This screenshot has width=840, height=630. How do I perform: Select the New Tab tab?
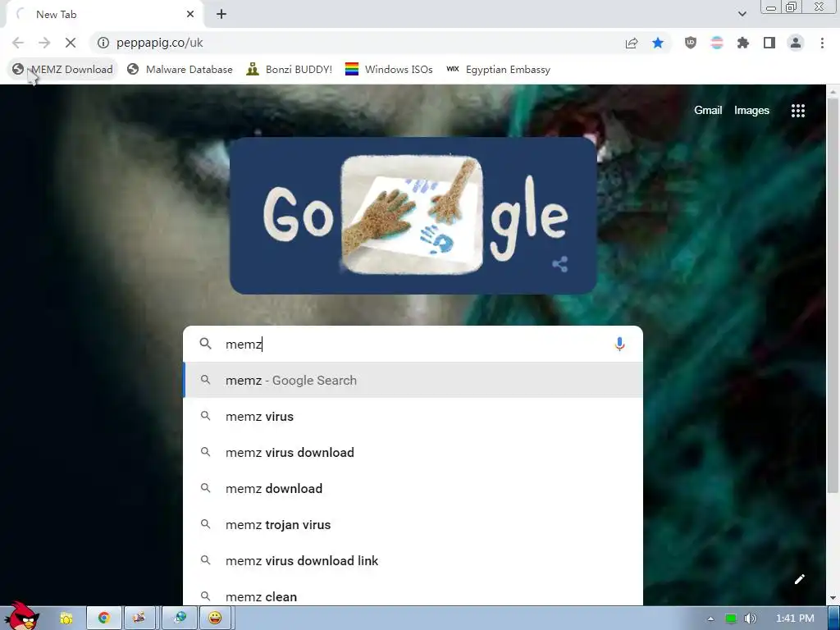[x=104, y=15]
